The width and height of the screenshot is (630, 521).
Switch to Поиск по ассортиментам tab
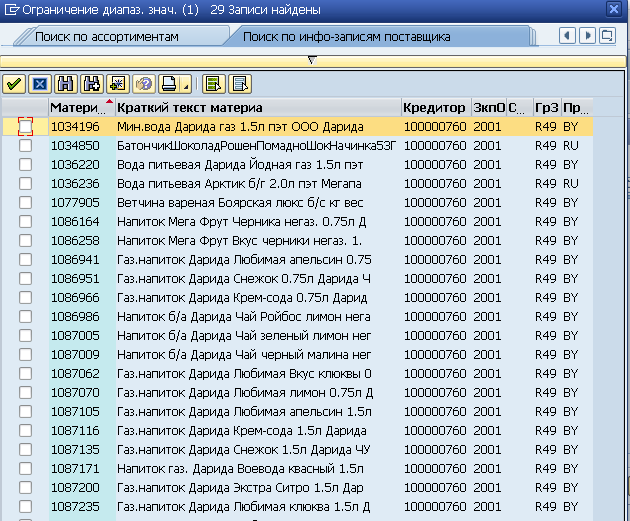tap(106, 37)
